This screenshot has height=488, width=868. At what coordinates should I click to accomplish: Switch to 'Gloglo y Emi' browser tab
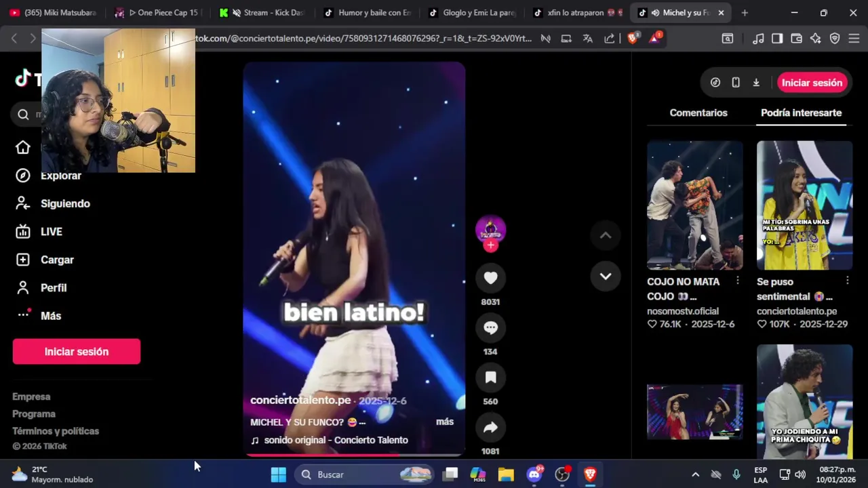[471, 12]
